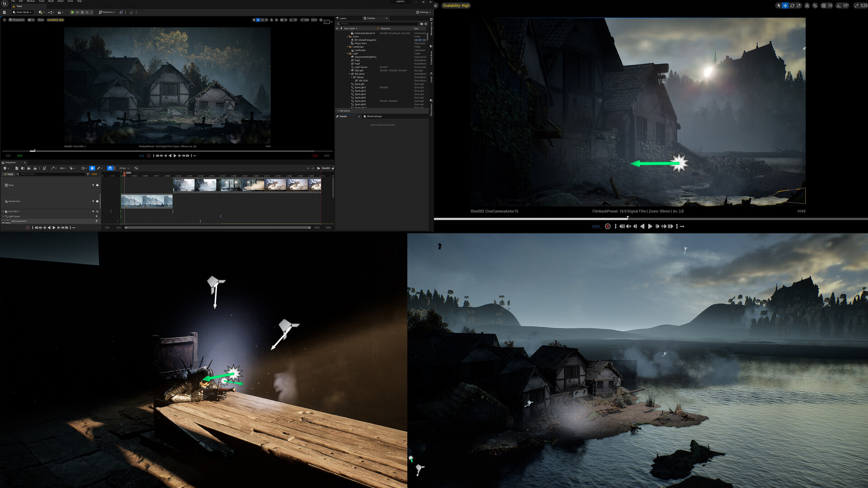The width and height of the screenshot is (868, 488).
Task: Toggle the Outliner eye visibility column header
Action: click(x=337, y=28)
